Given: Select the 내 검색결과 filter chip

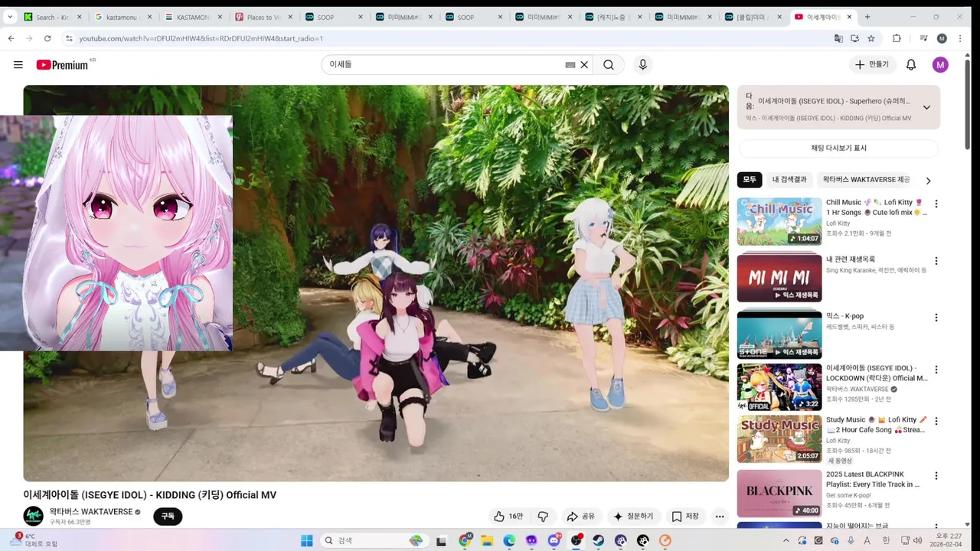Looking at the screenshot, I should tap(789, 180).
